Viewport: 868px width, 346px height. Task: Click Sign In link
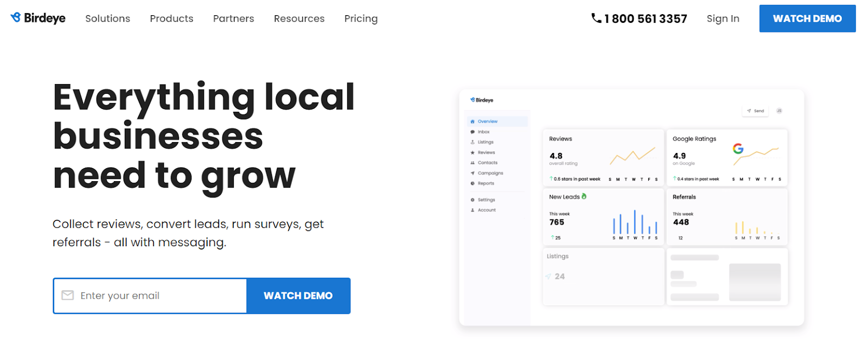(723, 18)
